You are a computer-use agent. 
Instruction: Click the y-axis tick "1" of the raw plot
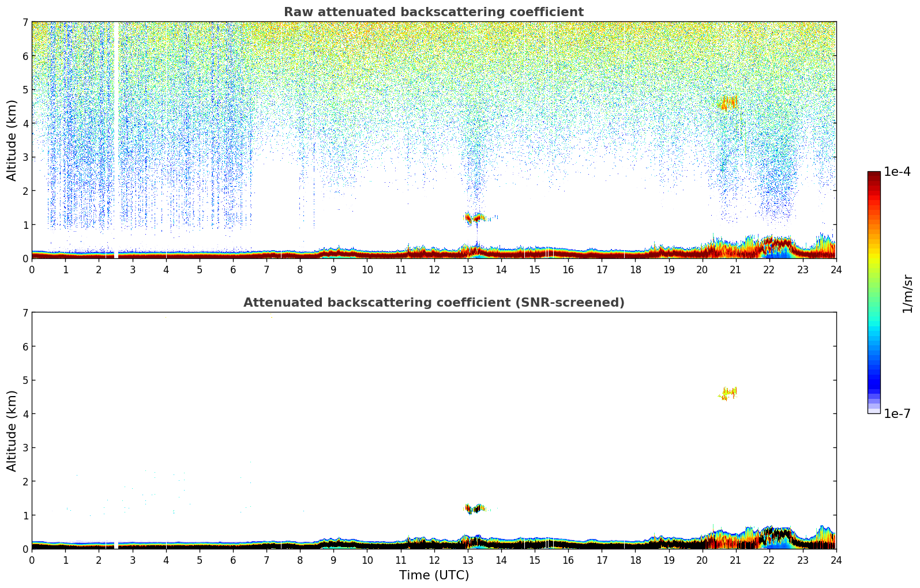click(x=25, y=224)
